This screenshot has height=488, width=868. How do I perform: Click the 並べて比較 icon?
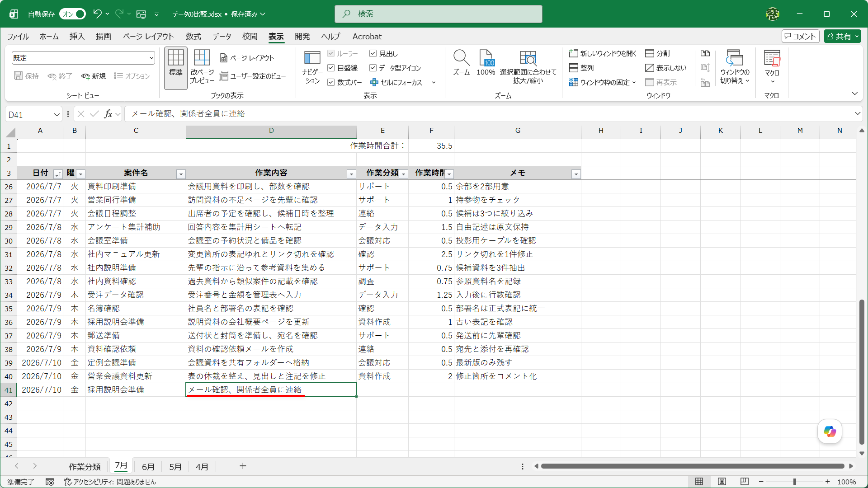point(705,53)
